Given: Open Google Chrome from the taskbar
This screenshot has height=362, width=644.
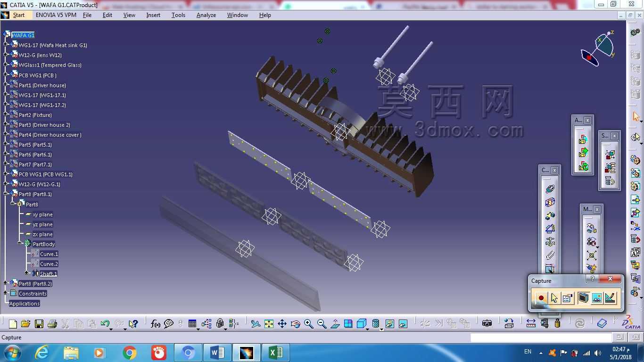Looking at the screenshot, I should [129, 353].
